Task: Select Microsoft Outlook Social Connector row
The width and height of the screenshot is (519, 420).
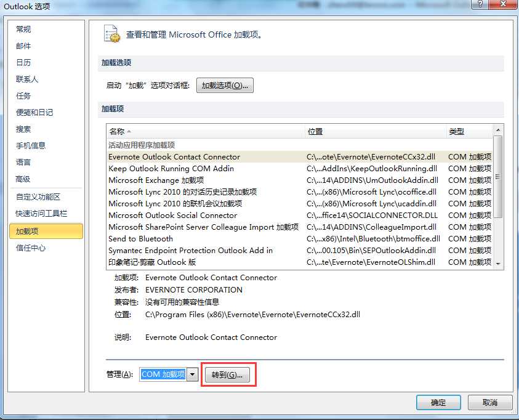Action: tap(300, 216)
